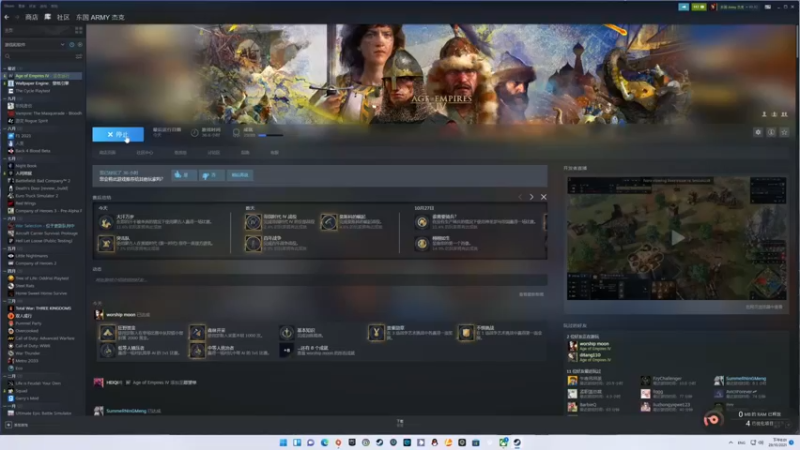The height and width of the screenshot is (450, 800).
Task: Select Company of Heroes 3 Pre-Alpha entry
Action: tap(43, 211)
